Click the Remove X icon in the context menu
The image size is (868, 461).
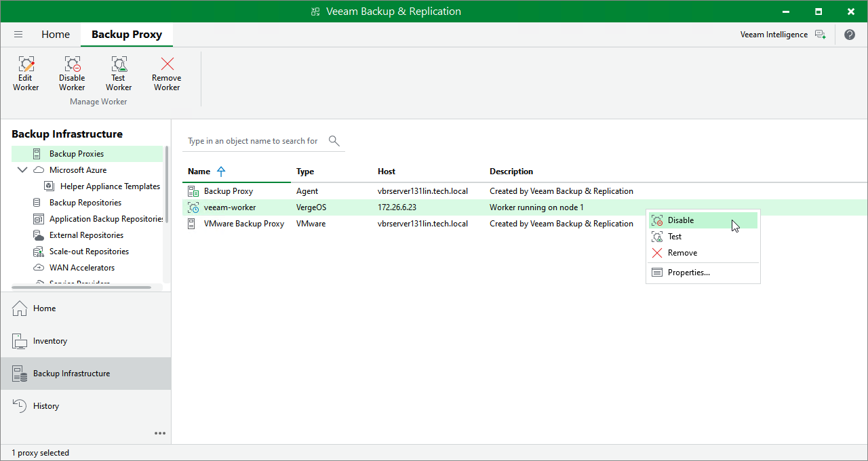point(657,253)
